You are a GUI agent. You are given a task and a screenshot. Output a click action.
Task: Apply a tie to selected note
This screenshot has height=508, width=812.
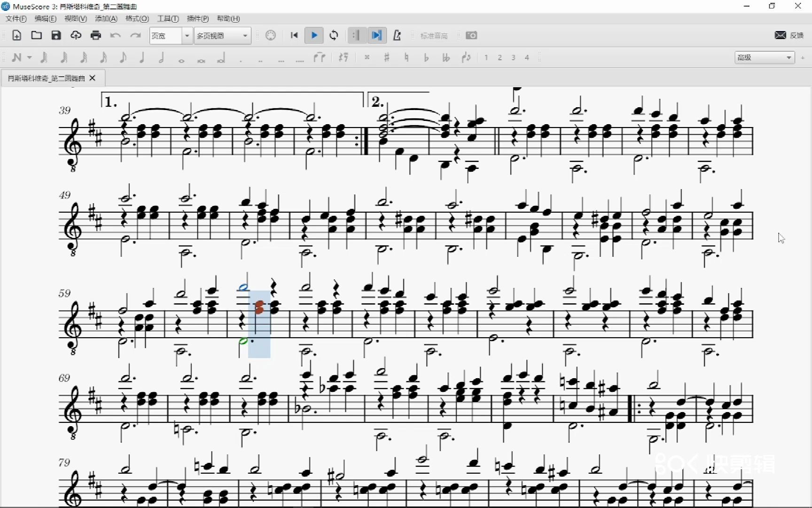(x=320, y=57)
